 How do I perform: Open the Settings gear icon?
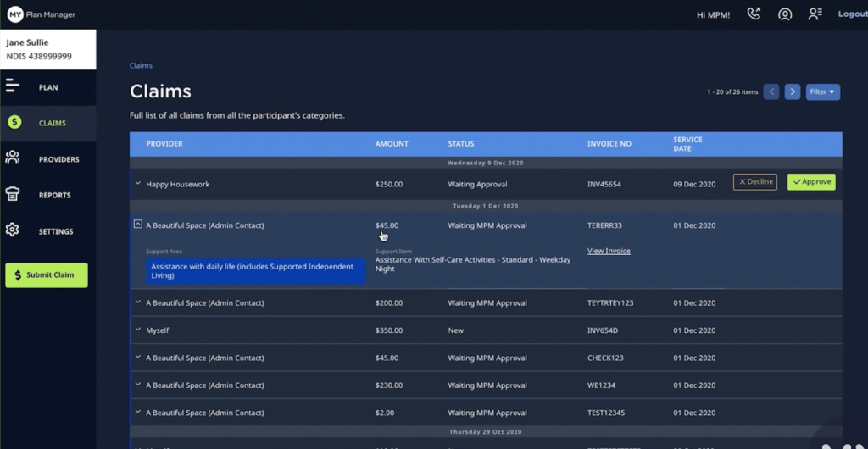click(x=13, y=230)
